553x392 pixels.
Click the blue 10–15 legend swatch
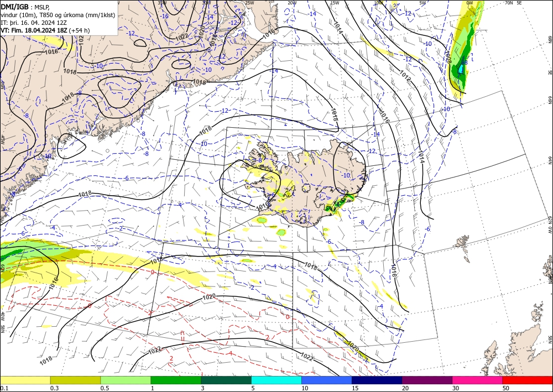pyautogui.click(x=327, y=380)
